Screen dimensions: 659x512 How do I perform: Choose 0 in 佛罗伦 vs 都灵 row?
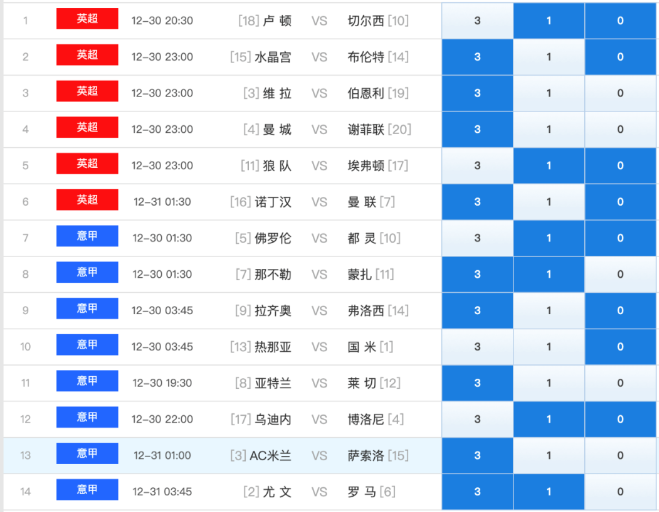(x=620, y=238)
